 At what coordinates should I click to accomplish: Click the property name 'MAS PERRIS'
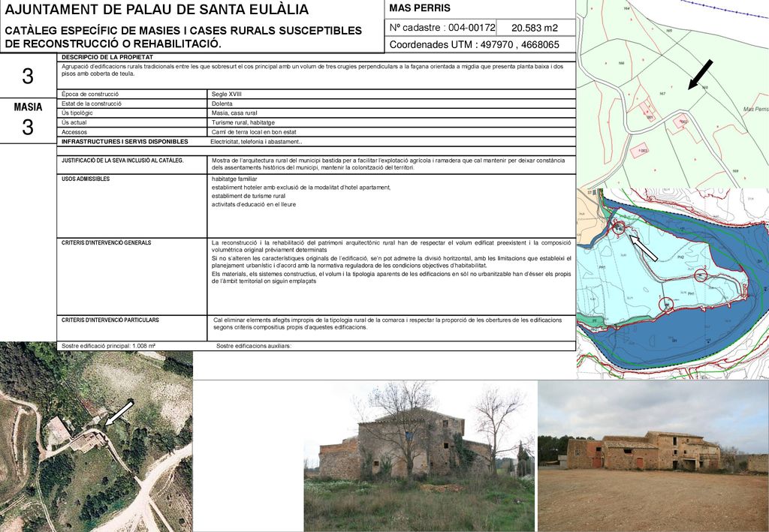click(419, 8)
